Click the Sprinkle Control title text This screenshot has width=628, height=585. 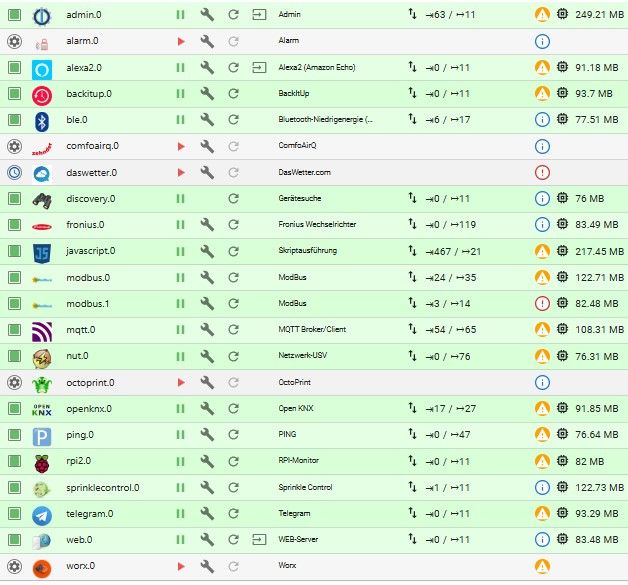coord(305,487)
